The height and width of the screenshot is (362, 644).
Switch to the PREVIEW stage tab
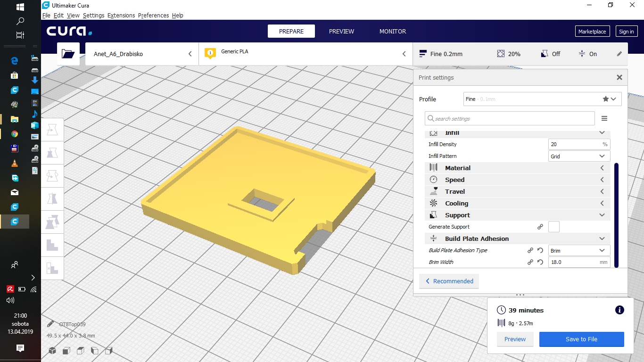341,31
